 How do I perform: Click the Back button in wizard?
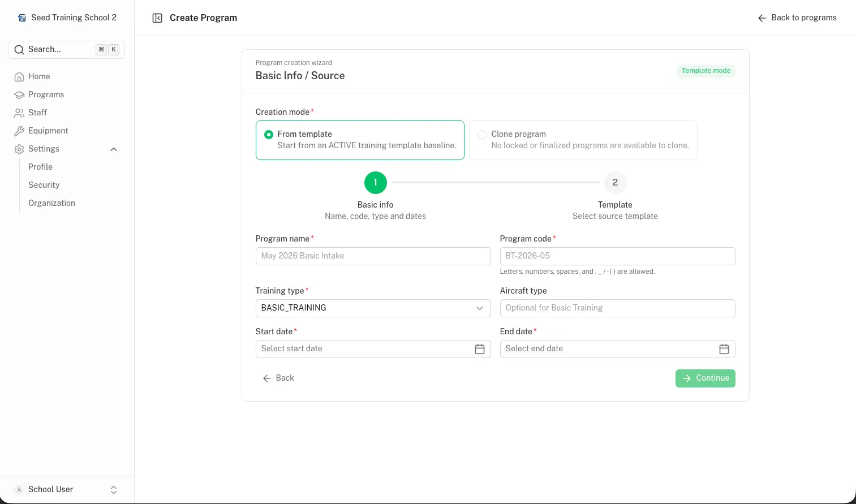pos(278,378)
